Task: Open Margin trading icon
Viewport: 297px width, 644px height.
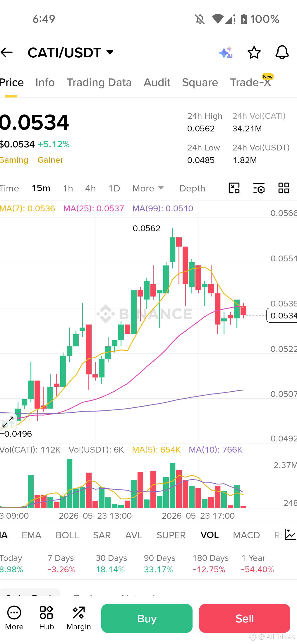Action: click(79, 618)
